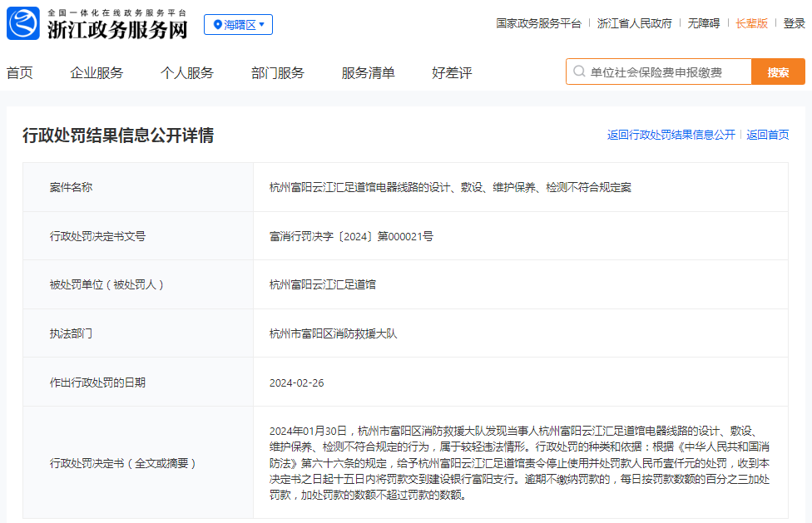
Task: Click the location pin icon beside 海曙区
Action: pyautogui.click(x=217, y=25)
